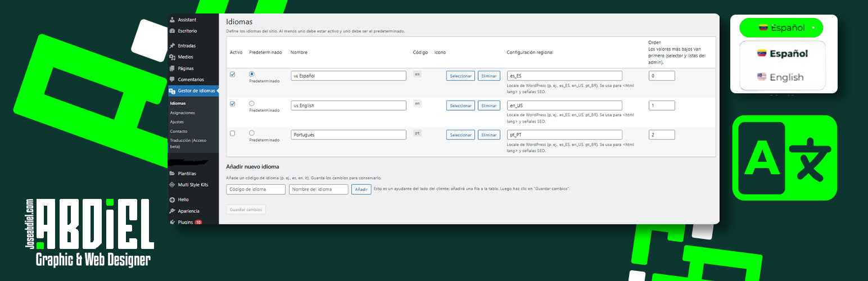Toggle the Activo checkbox for English
The height and width of the screenshot is (281, 868).
pyautogui.click(x=233, y=103)
